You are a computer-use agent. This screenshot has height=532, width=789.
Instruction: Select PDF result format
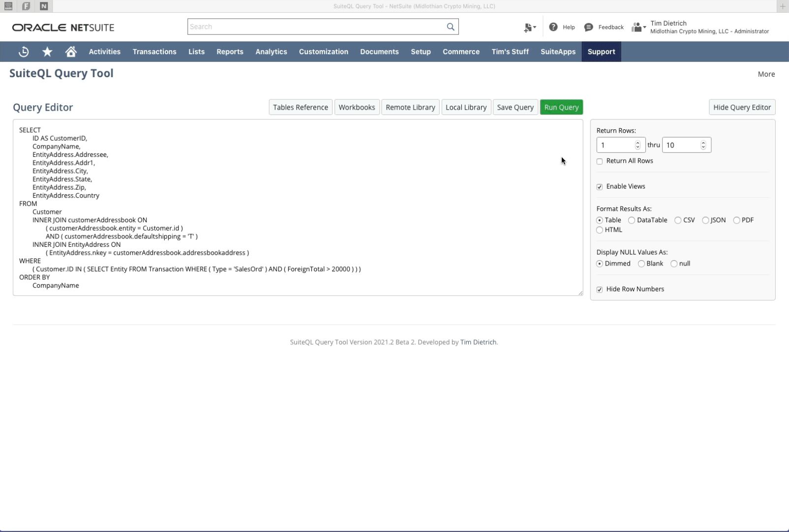coord(736,220)
